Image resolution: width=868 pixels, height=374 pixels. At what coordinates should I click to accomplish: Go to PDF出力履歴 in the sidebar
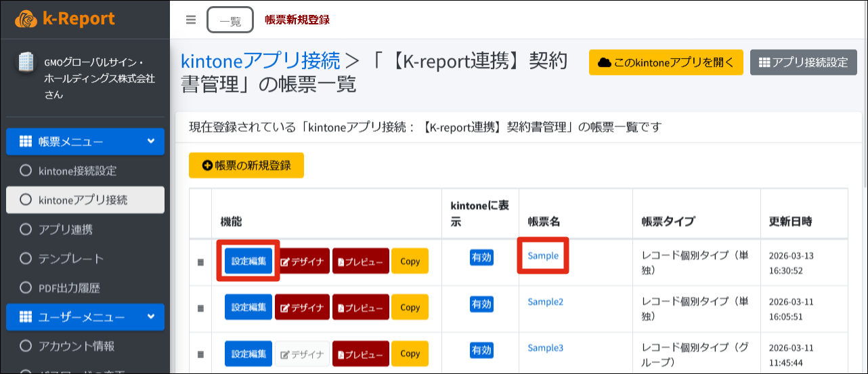click(x=69, y=288)
